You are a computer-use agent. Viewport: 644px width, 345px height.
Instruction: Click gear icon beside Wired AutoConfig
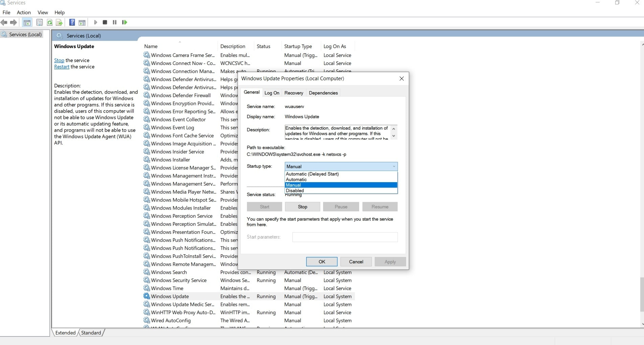(x=147, y=320)
